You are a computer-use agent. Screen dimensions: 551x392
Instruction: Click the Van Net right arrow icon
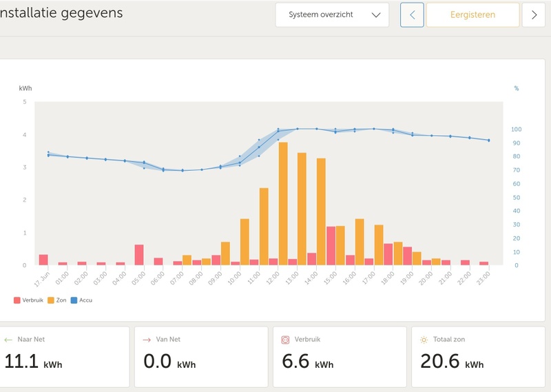(147, 340)
